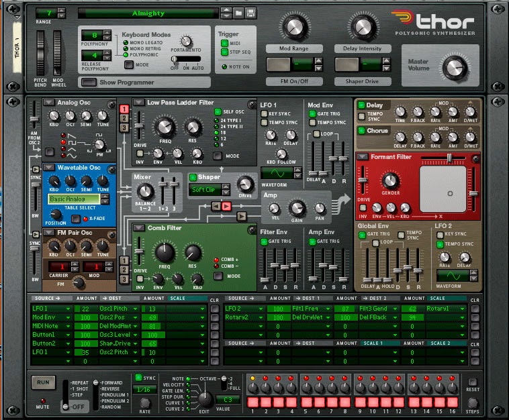Screen dimensions: 509x420
Task: Open the Formant Filter type dropdown
Action: [x=362, y=156]
